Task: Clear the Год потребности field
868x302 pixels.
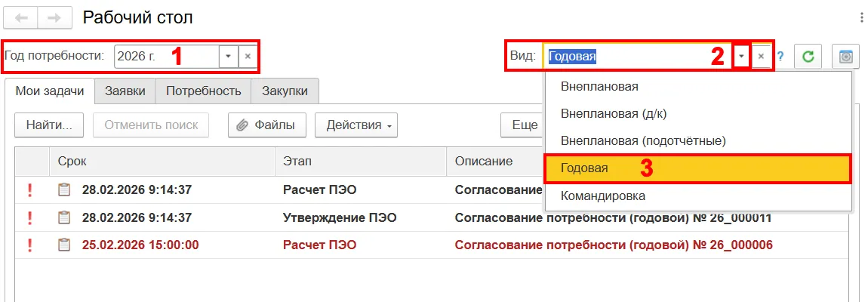Action: pos(248,56)
